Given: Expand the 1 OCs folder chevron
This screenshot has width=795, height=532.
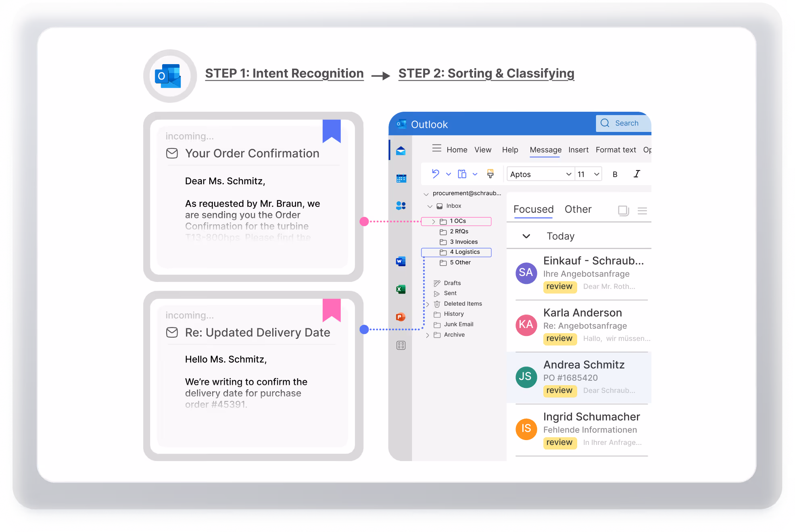Looking at the screenshot, I should (434, 221).
